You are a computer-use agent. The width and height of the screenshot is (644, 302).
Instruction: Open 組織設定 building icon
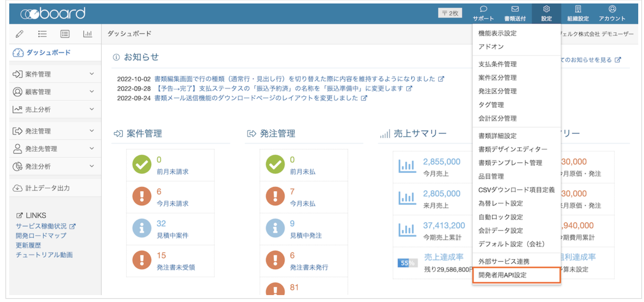578,9
